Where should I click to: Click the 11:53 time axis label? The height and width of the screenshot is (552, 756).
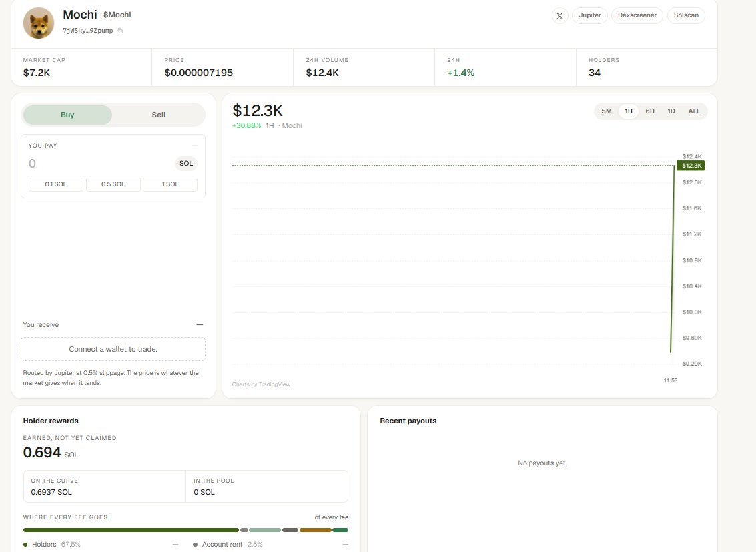670,381
